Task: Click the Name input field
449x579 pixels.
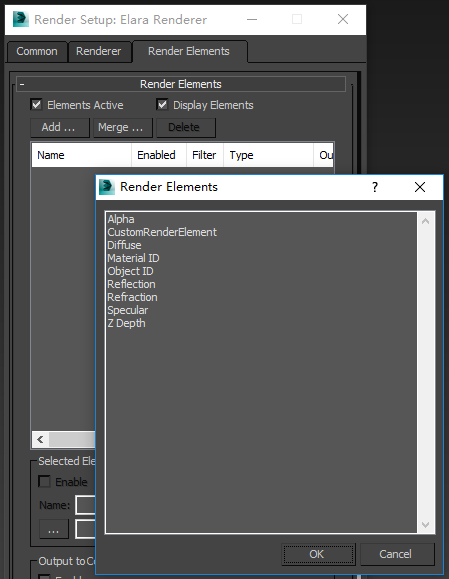Action: pos(86,505)
